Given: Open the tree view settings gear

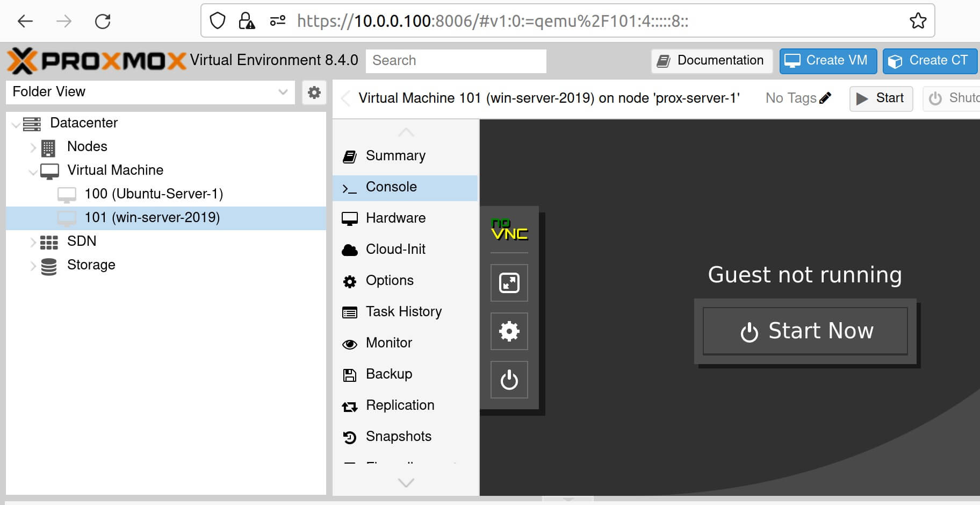Looking at the screenshot, I should click(x=314, y=93).
